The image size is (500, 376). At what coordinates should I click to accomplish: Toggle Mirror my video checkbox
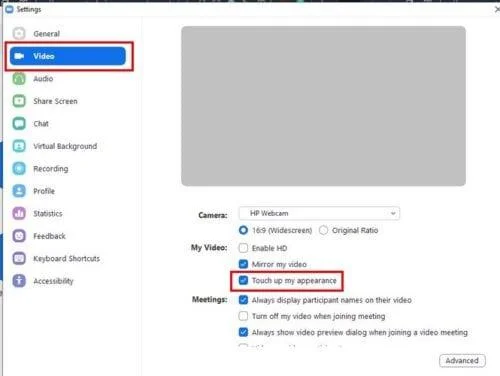coord(243,264)
